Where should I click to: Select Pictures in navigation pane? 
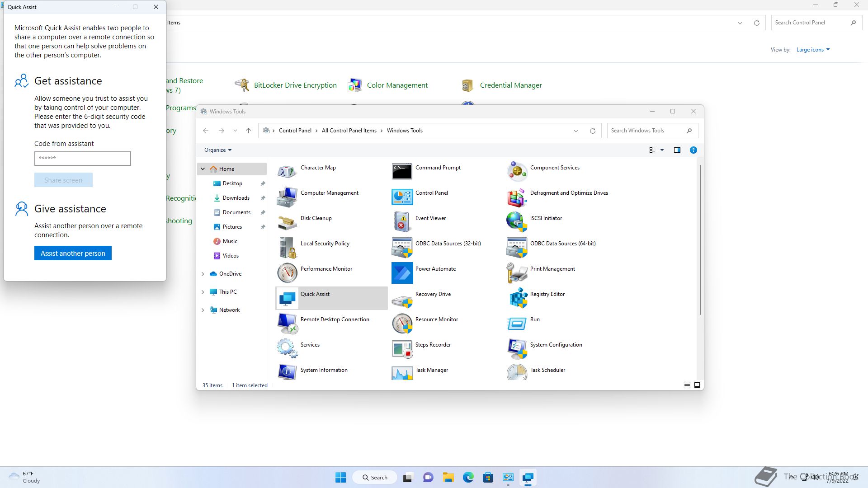(x=232, y=227)
